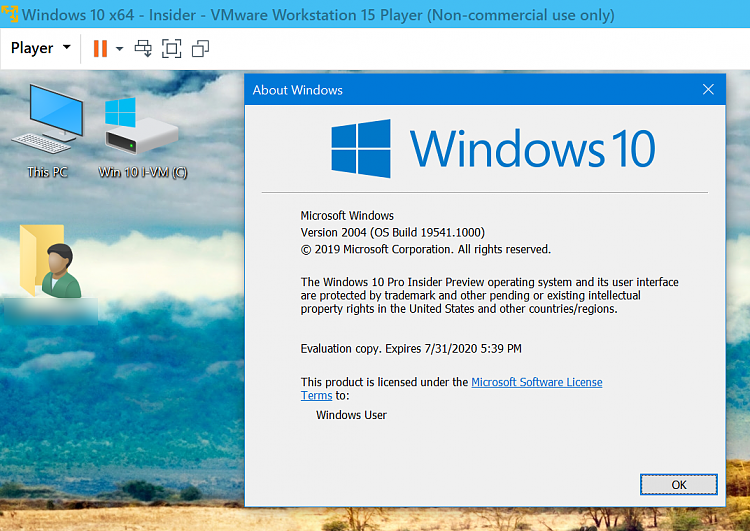Expand the power options arrow next to pause

point(120,48)
